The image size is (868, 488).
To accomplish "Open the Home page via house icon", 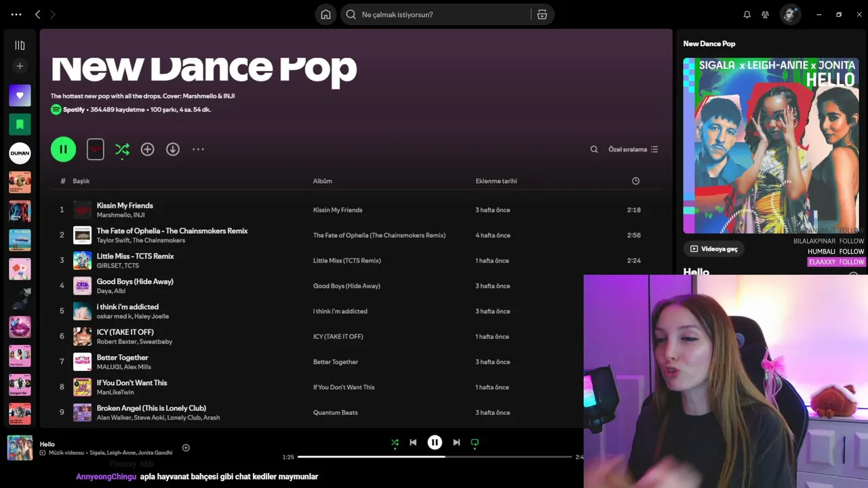I will (x=325, y=14).
